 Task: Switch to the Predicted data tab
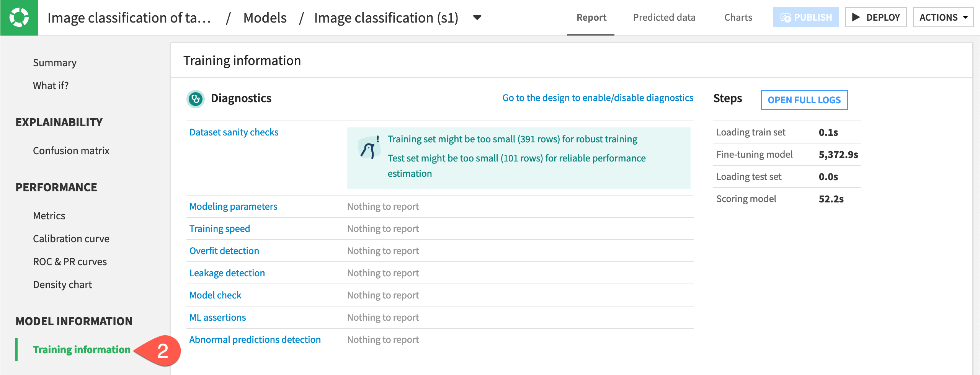pyautogui.click(x=664, y=17)
